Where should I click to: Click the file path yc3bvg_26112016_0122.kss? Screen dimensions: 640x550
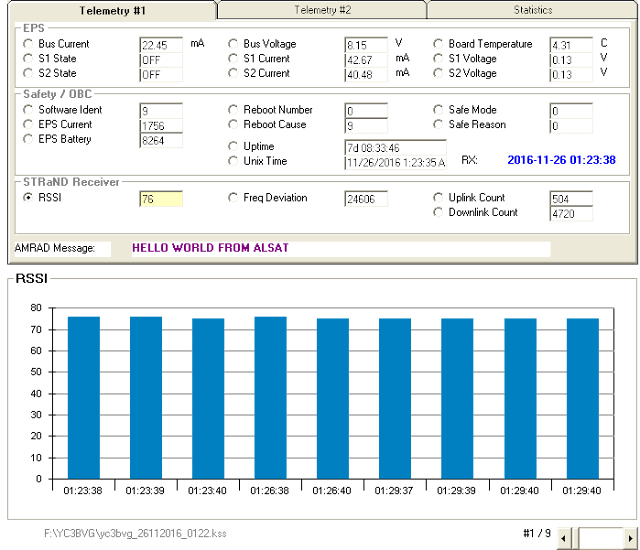(135, 533)
